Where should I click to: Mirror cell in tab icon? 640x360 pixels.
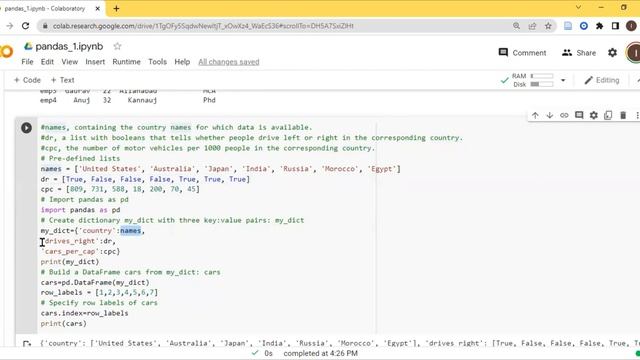click(x=608, y=116)
